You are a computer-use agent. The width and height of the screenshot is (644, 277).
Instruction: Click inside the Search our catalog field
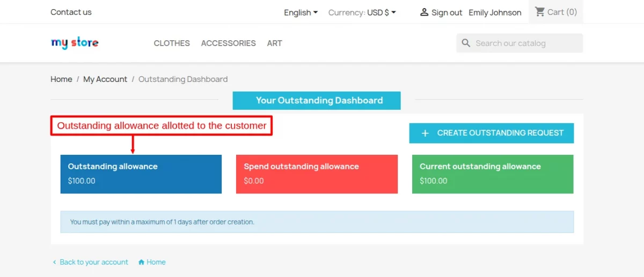tap(523, 43)
